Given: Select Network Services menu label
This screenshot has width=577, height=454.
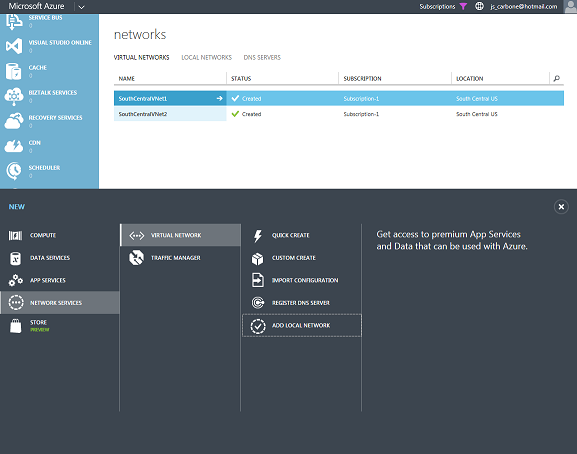Looking at the screenshot, I should point(56,303).
